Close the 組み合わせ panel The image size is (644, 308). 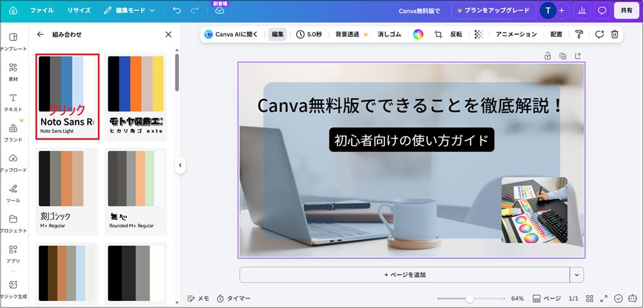168,35
